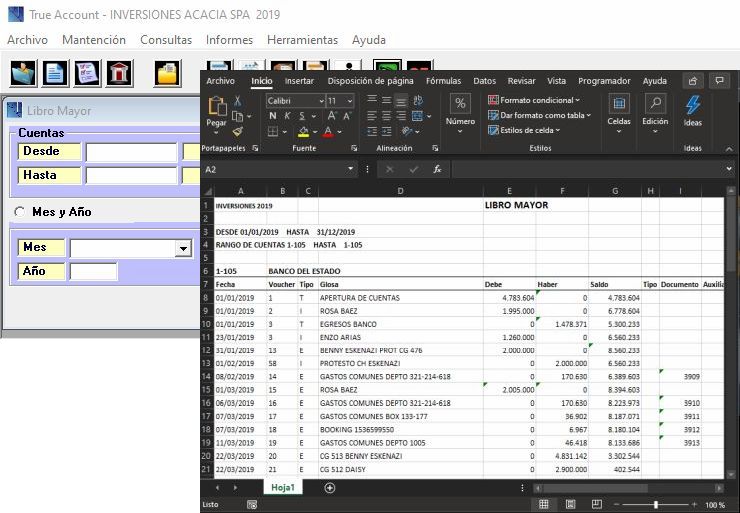Screen dimensions: 740x513
Task: Expand the fill color dropdown arrow
Action: tap(315, 132)
